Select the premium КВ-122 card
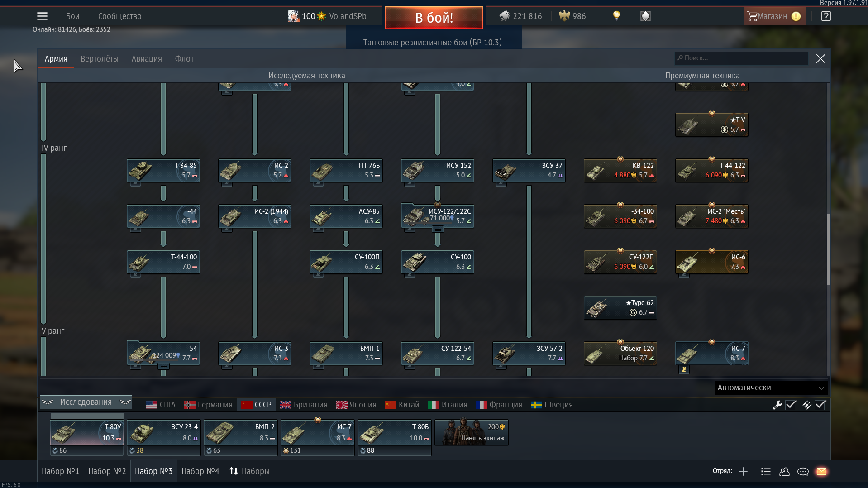Image resolution: width=868 pixels, height=488 pixels. pos(620,171)
